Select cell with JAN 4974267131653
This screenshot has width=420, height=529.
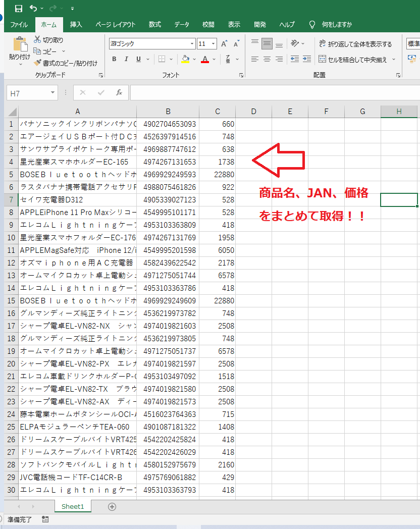(168, 162)
